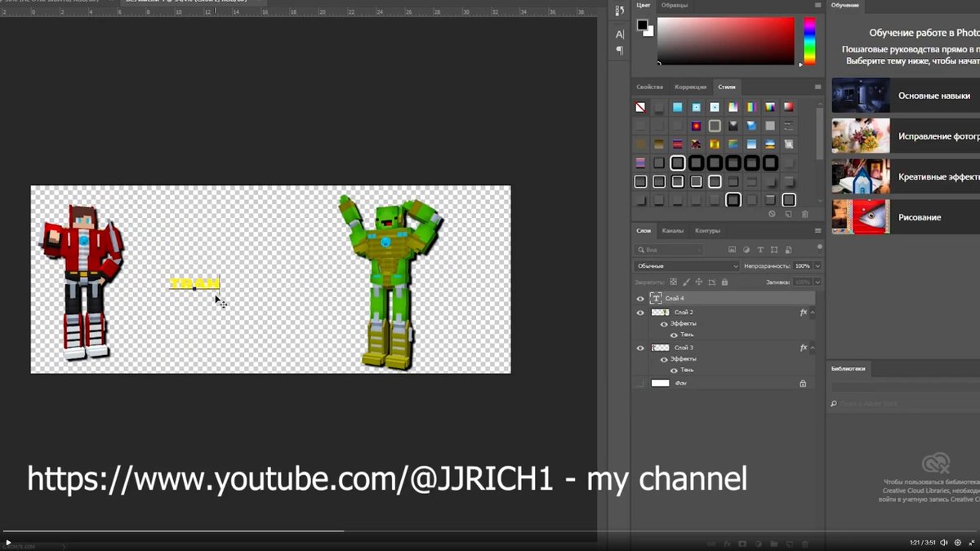Switch to the Контуры tab
Image resolution: width=980 pixels, height=551 pixels.
tap(707, 230)
